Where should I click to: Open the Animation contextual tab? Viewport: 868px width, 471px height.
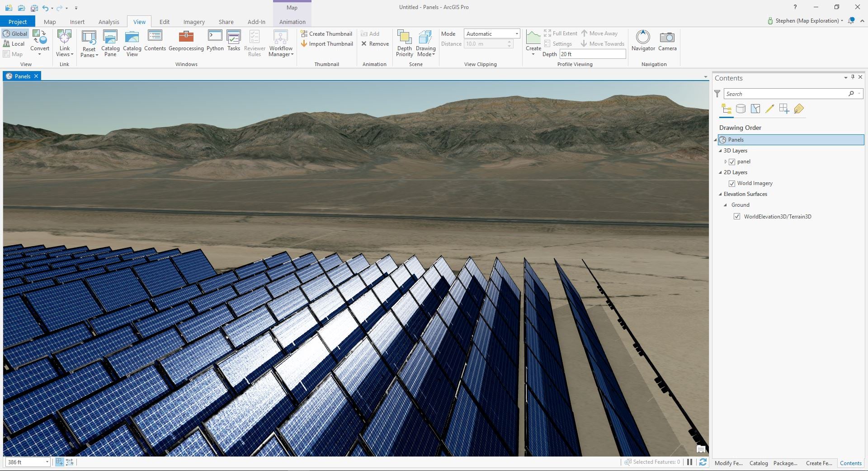pos(292,22)
